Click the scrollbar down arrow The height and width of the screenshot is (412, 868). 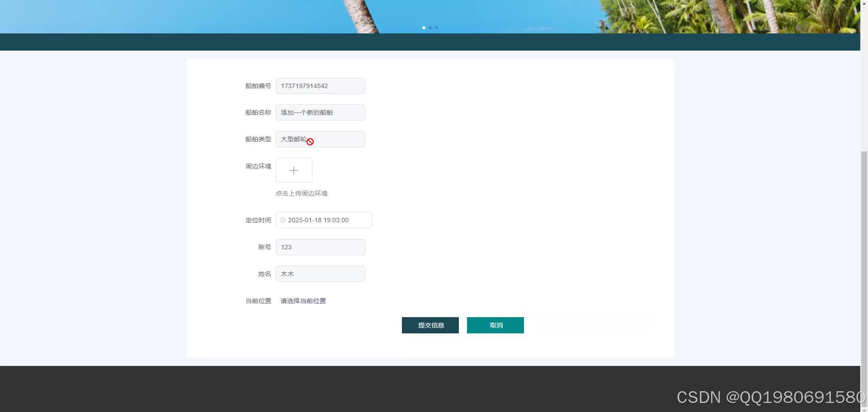pyautogui.click(x=864, y=409)
